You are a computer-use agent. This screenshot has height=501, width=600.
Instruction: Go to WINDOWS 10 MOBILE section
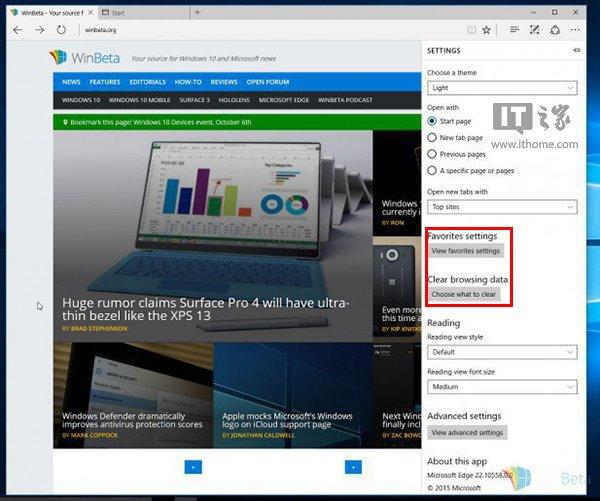click(140, 100)
